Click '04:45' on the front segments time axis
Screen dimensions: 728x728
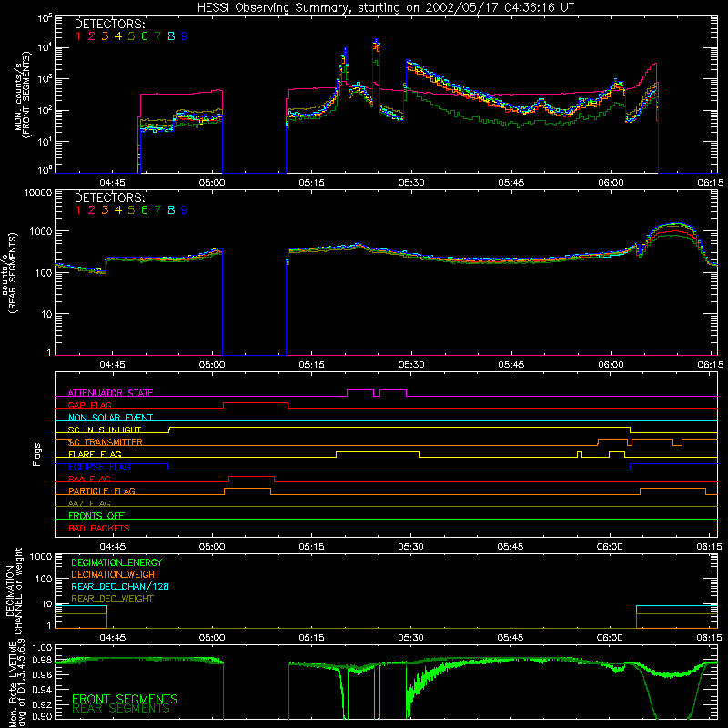pyautogui.click(x=112, y=183)
